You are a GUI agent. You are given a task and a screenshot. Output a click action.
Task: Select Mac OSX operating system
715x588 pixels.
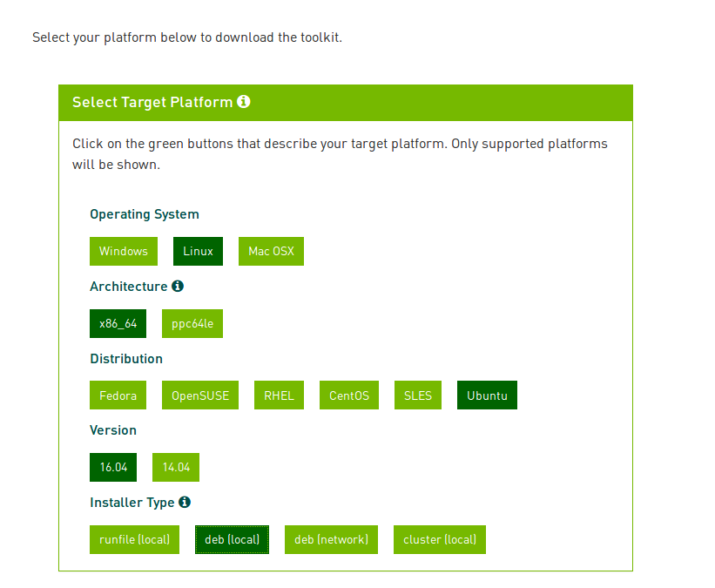pos(271,251)
